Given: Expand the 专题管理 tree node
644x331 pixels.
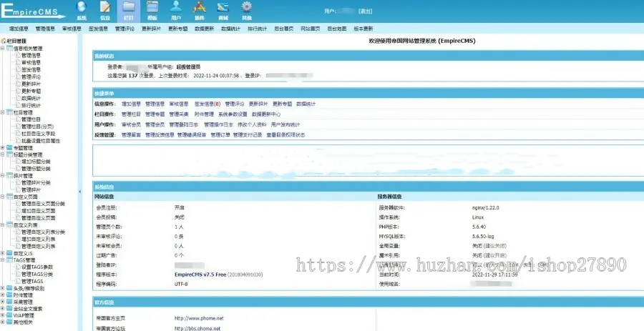Looking at the screenshot, I should (3, 148).
